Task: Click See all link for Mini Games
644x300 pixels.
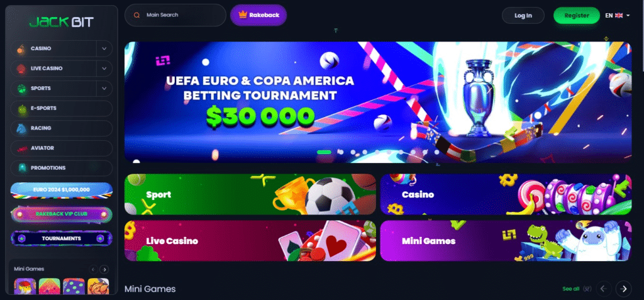Action: (571, 289)
